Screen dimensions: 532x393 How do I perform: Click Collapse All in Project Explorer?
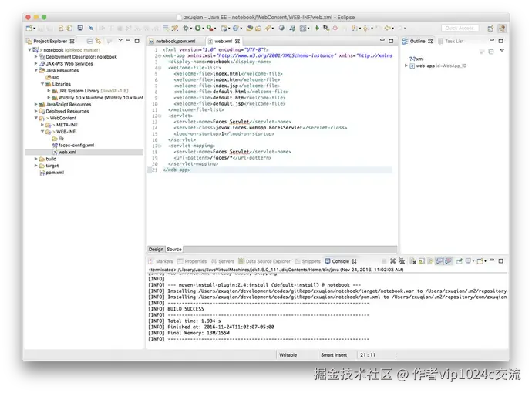[89, 41]
